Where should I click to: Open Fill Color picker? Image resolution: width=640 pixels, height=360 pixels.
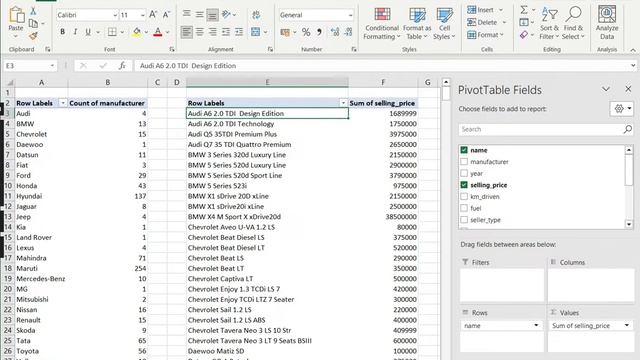[x=137, y=32]
